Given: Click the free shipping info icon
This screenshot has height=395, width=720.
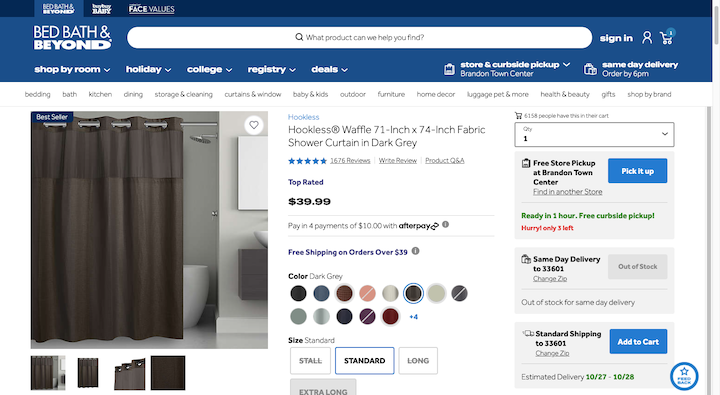Looking at the screenshot, I should coord(416,251).
